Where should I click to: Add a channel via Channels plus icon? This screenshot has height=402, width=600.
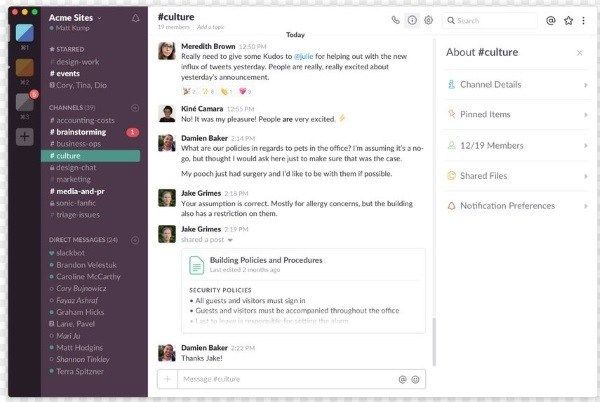coord(135,107)
